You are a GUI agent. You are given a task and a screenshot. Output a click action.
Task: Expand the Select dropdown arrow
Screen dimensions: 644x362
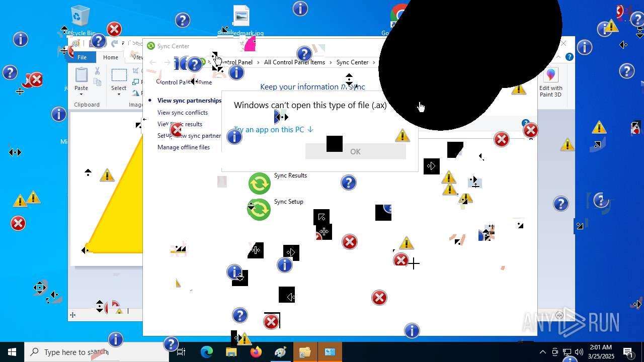119,94
